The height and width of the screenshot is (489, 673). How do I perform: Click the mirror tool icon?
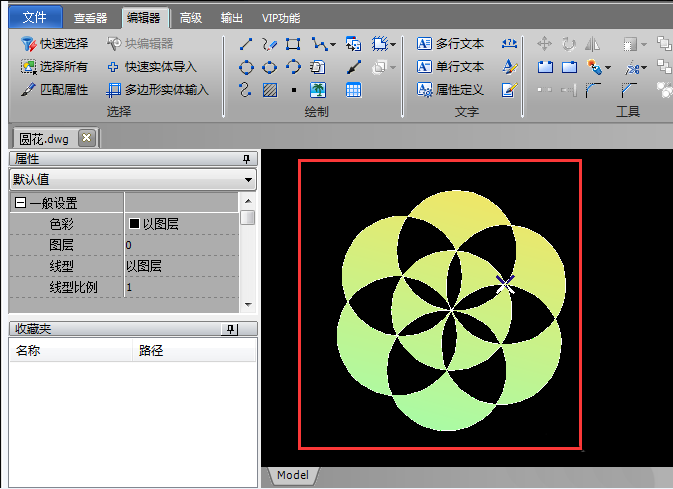[593, 44]
